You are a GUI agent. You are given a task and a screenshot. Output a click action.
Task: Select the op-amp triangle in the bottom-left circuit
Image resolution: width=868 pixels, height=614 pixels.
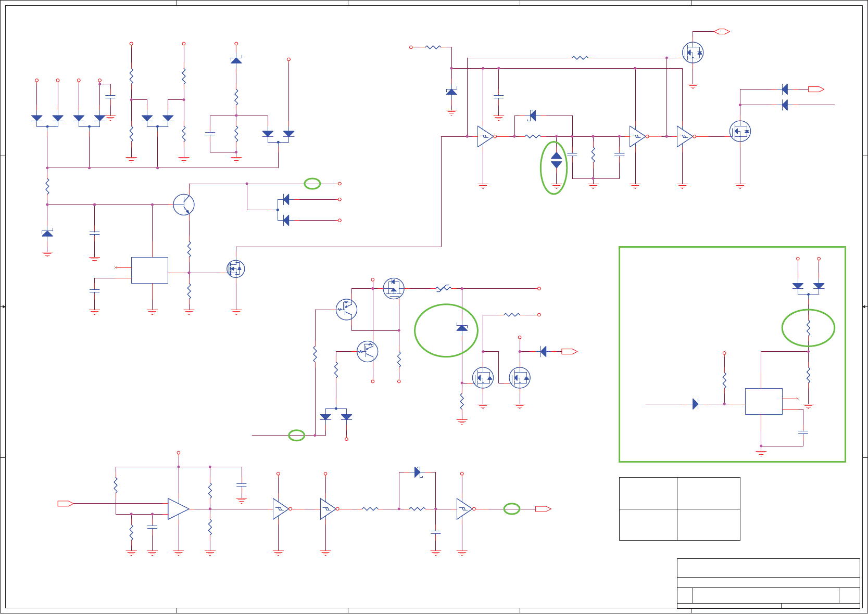pyautogui.click(x=178, y=509)
